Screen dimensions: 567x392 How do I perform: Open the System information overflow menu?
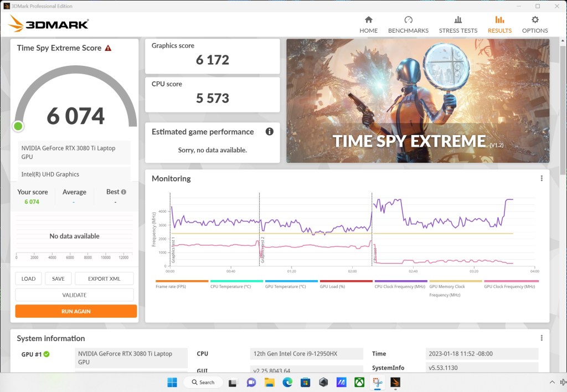[541, 337]
